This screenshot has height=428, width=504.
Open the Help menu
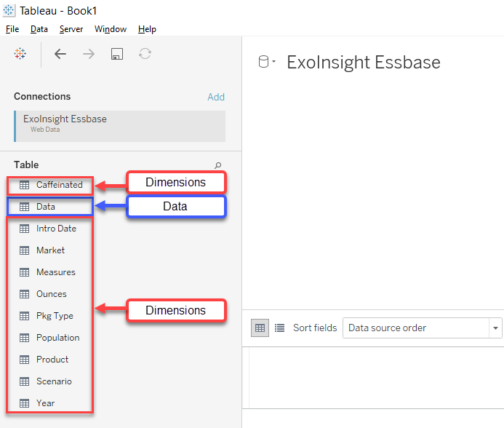(147, 29)
